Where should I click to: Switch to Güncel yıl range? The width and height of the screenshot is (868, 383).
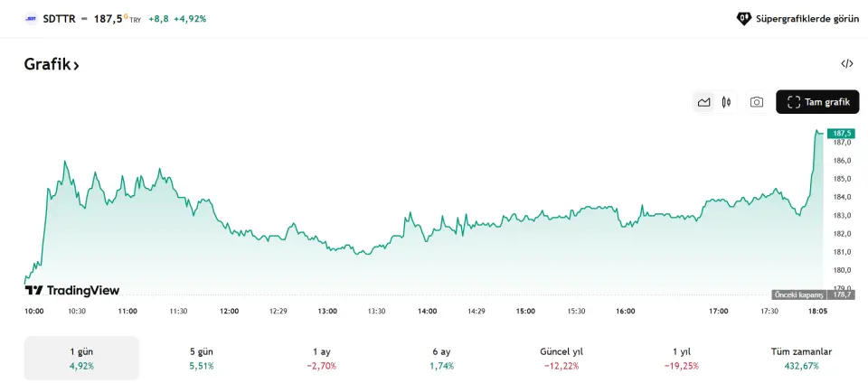click(x=561, y=358)
